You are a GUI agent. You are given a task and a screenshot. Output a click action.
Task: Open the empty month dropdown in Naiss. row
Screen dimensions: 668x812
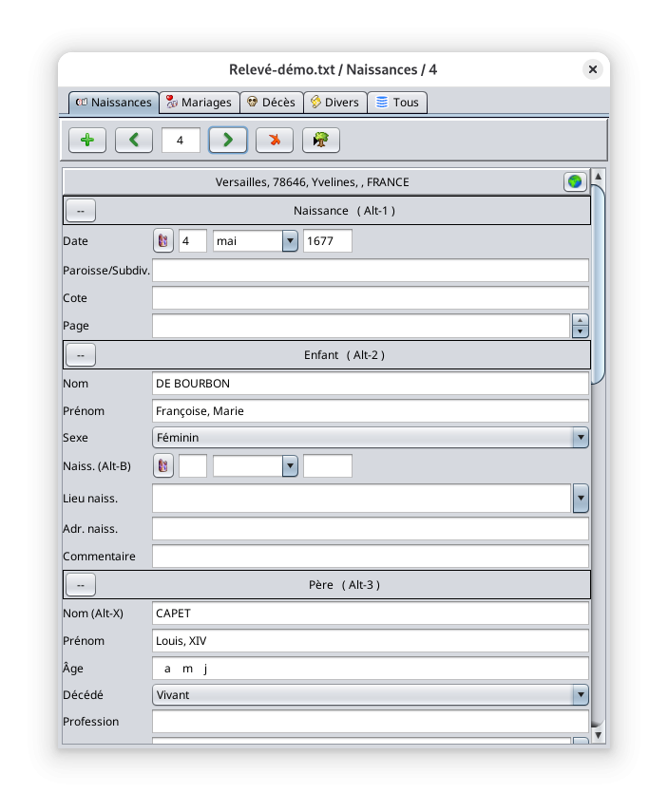coord(256,465)
